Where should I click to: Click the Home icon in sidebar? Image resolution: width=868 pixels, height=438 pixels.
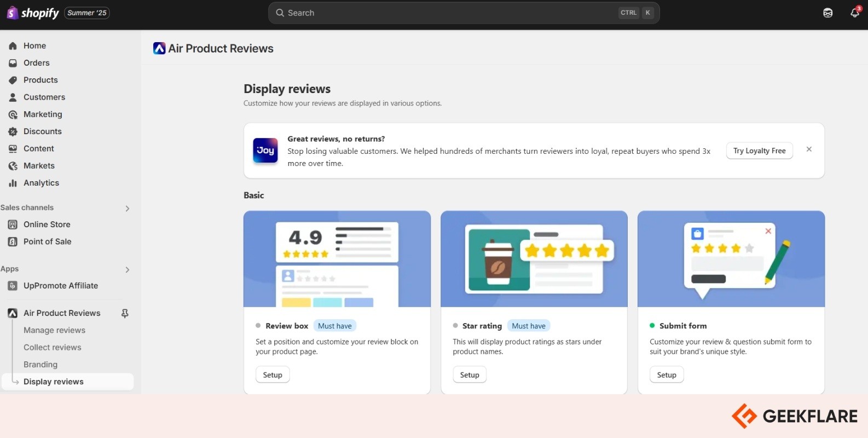point(13,46)
